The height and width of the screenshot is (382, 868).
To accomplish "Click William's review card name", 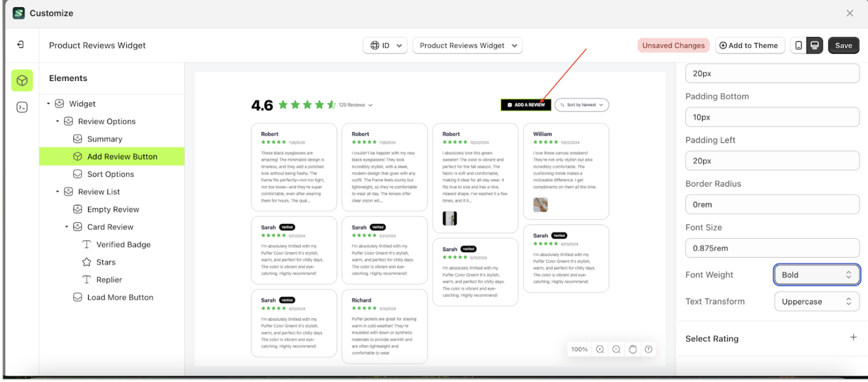I will point(542,134).
